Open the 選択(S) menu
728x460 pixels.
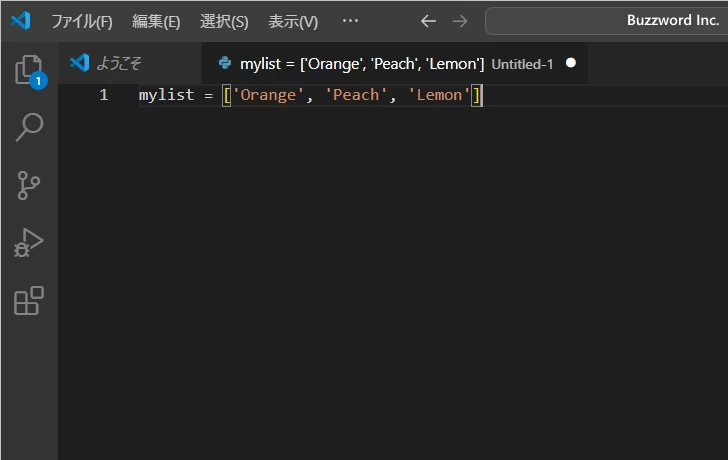[224, 21]
